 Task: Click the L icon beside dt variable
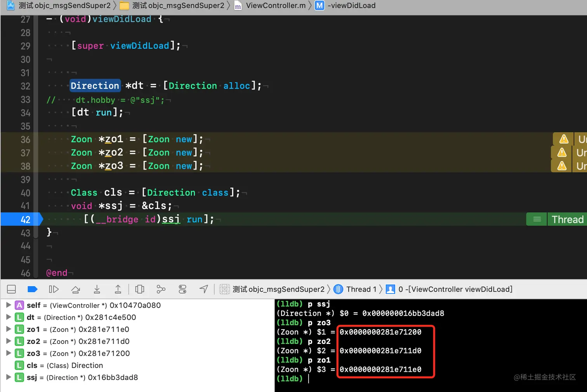(19, 317)
